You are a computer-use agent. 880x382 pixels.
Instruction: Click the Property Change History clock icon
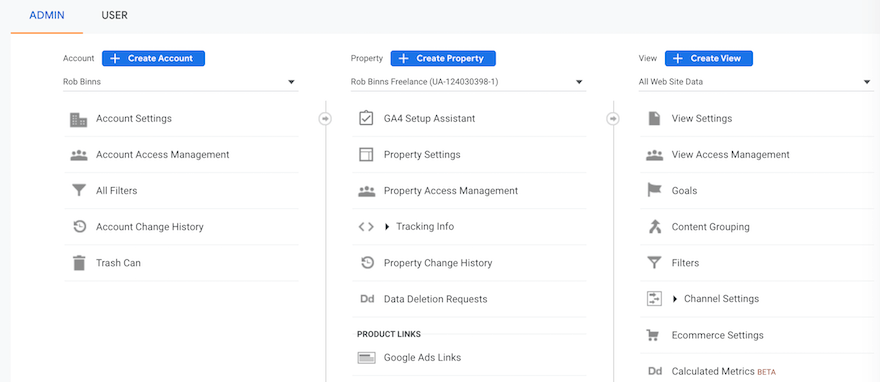(x=367, y=263)
